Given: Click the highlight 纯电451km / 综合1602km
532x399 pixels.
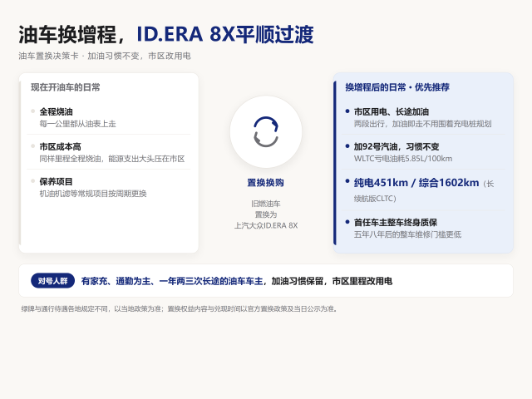Looking at the screenshot, I should click(x=416, y=183).
